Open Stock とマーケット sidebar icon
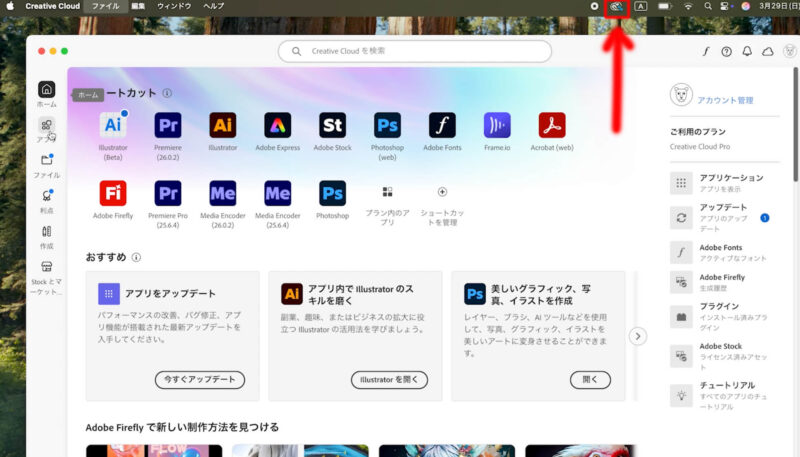The width and height of the screenshot is (800, 457). (46, 267)
